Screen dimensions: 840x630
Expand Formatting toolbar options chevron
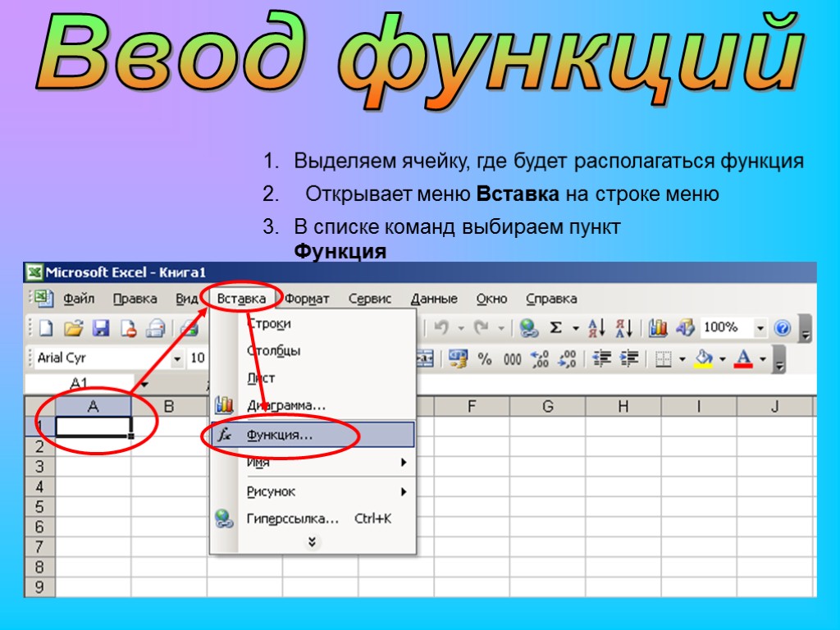click(x=779, y=359)
